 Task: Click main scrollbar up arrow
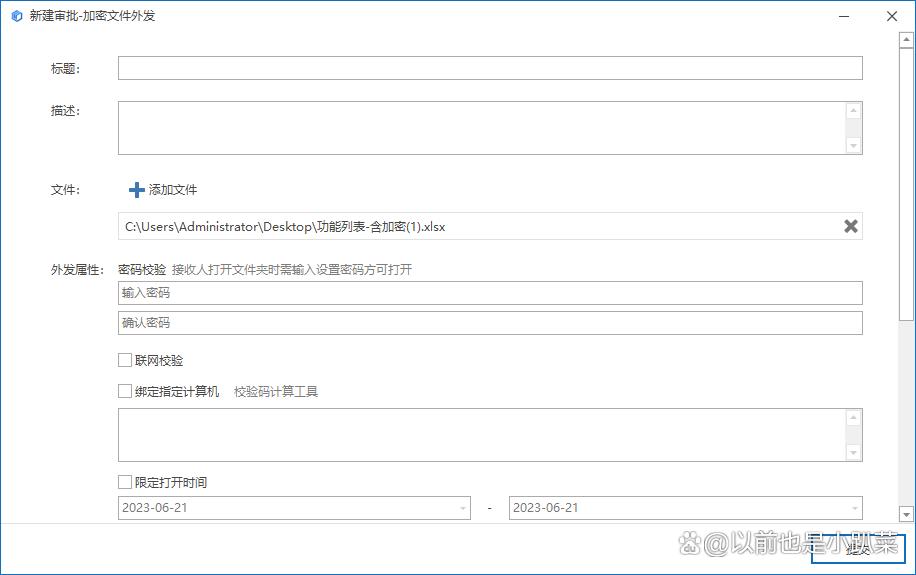point(906,40)
